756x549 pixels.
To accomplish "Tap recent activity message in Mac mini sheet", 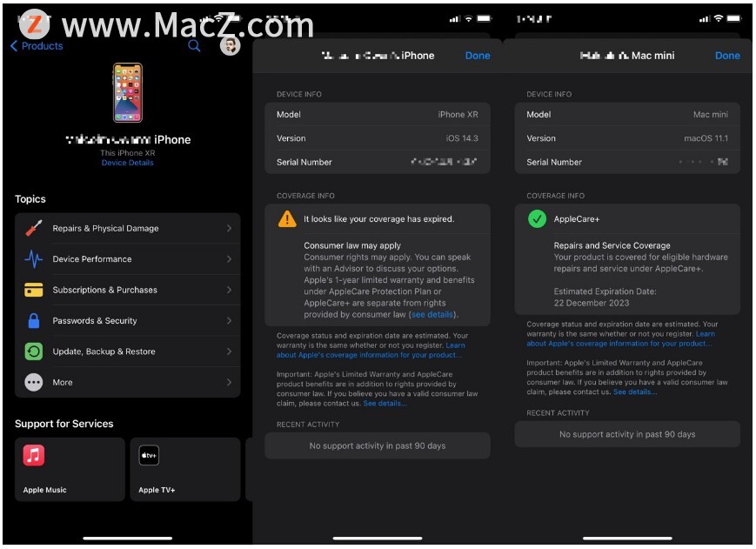I will pyautogui.click(x=627, y=434).
